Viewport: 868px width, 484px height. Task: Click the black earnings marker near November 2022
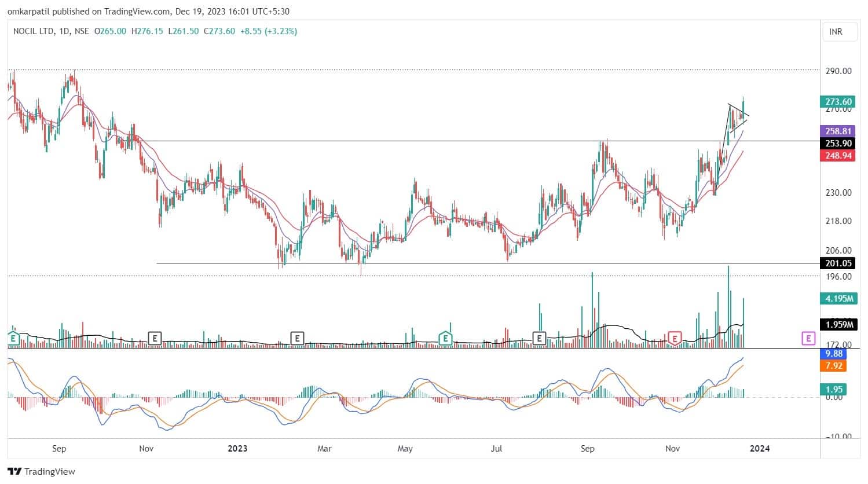(x=155, y=338)
